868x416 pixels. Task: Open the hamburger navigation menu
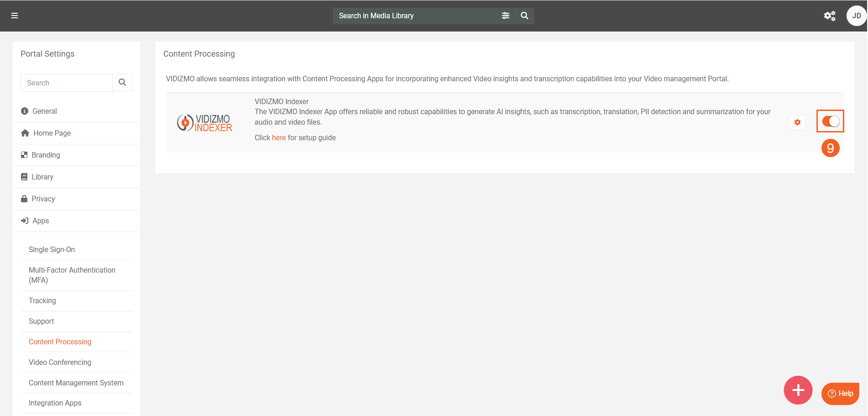click(x=15, y=16)
